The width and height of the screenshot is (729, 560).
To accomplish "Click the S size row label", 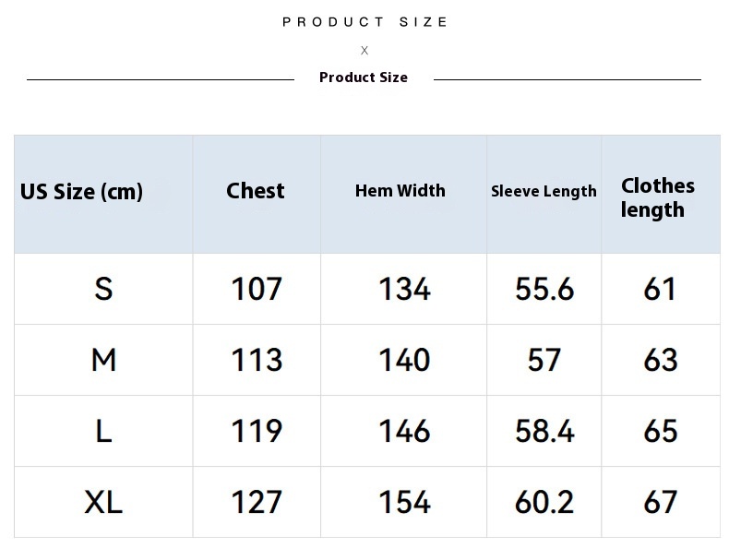I will [103, 289].
